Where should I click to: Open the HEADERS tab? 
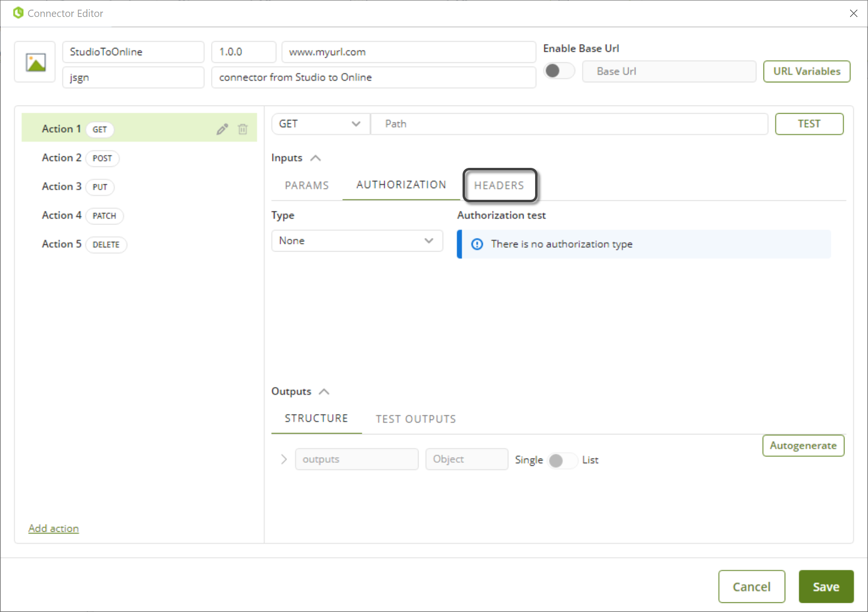point(499,185)
